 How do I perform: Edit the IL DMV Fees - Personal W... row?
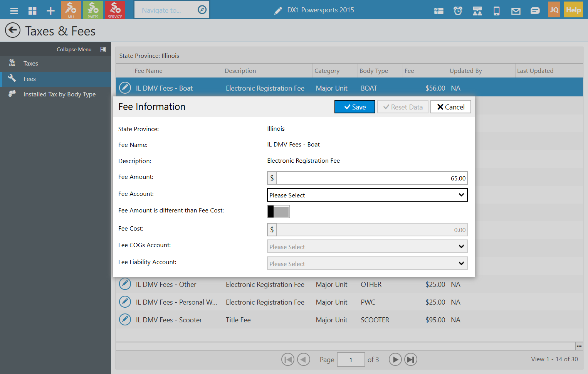125,302
